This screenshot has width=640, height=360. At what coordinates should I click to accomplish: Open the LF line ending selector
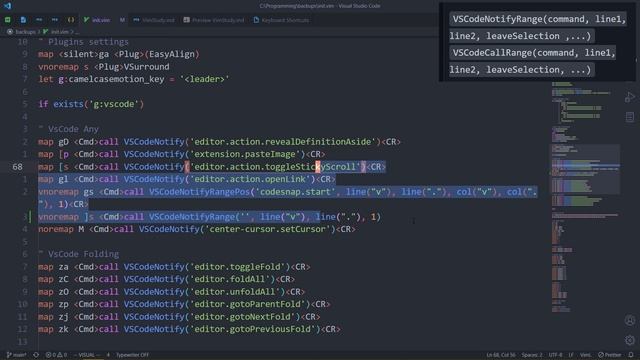coord(571,355)
